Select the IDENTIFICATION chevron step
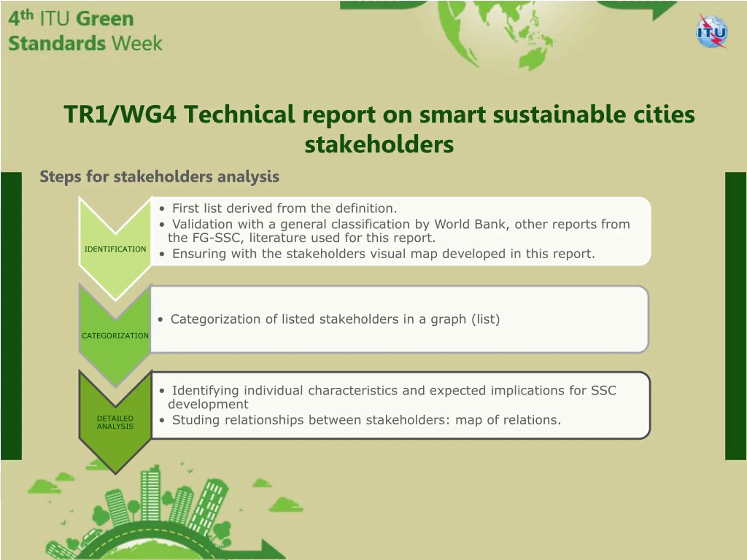Screen dimensions: 747x560 [115, 249]
